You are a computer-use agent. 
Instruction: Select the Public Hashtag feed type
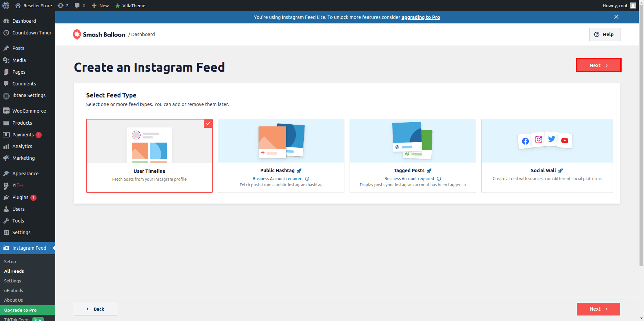281,156
